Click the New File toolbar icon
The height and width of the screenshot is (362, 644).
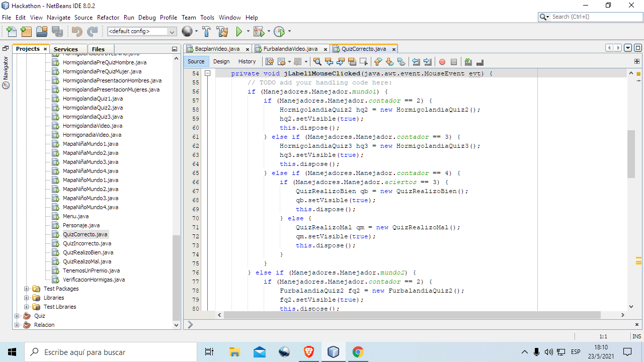[11, 32]
